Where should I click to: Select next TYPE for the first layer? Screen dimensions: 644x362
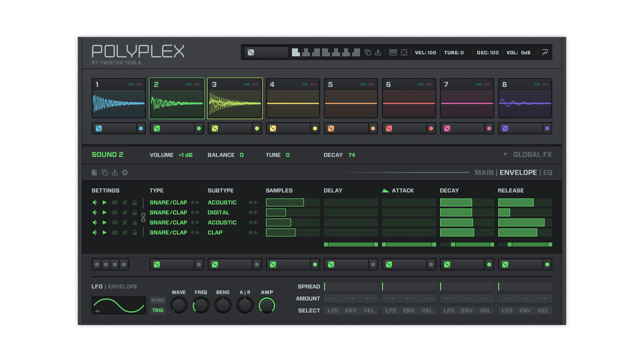click(198, 202)
